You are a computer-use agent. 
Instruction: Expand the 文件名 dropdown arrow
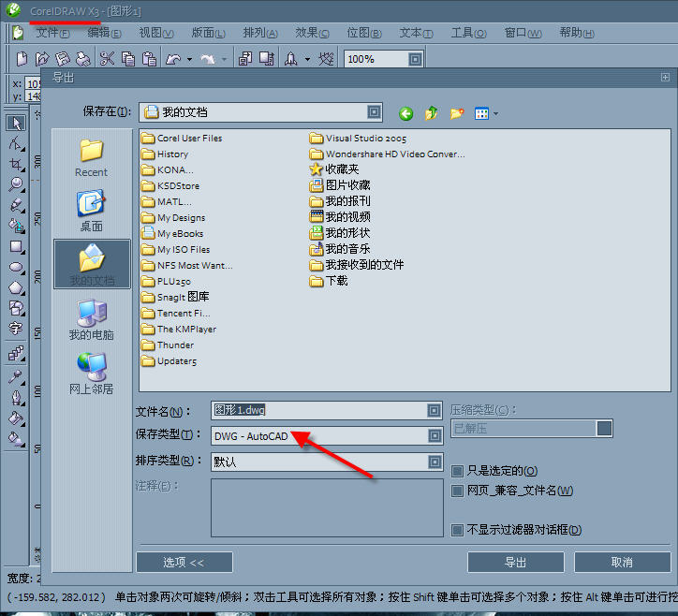click(x=434, y=410)
